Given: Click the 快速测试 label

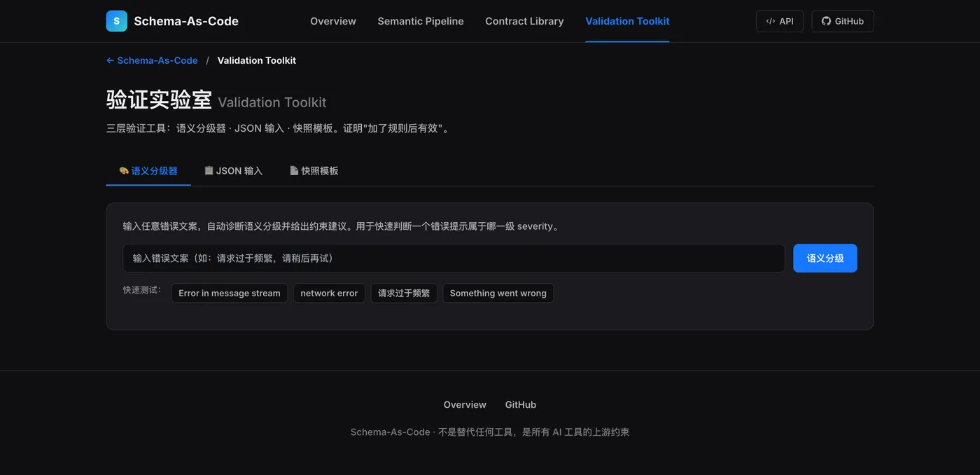Looking at the screenshot, I should coord(142,289).
